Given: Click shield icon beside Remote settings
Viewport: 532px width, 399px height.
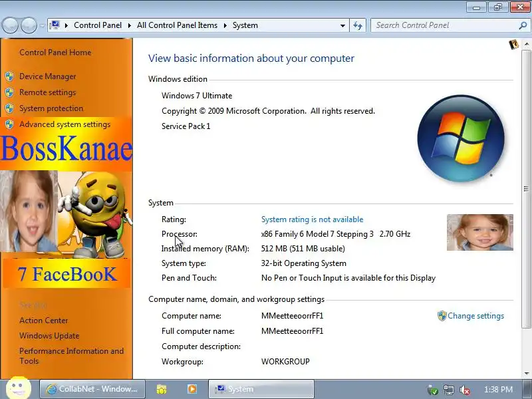Looking at the screenshot, I should (9, 92).
